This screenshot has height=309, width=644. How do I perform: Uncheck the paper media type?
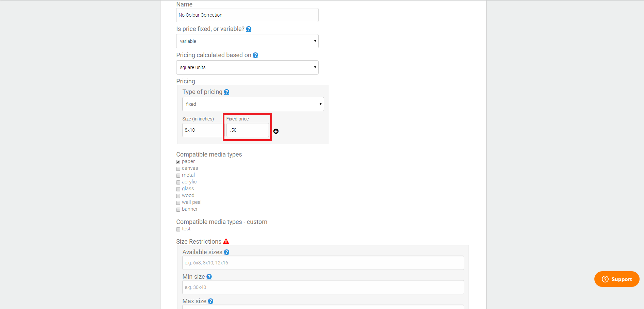tap(178, 162)
